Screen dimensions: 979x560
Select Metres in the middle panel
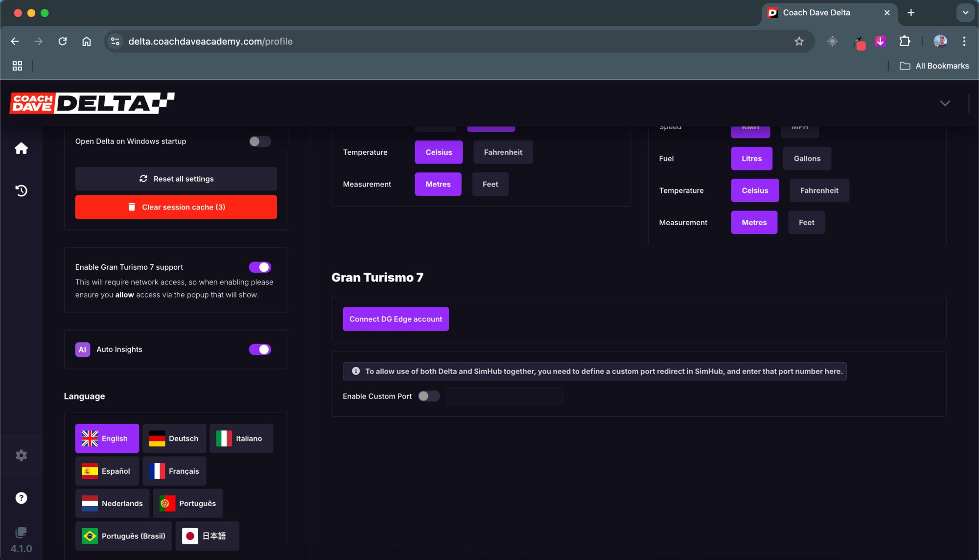(x=438, y=184)
